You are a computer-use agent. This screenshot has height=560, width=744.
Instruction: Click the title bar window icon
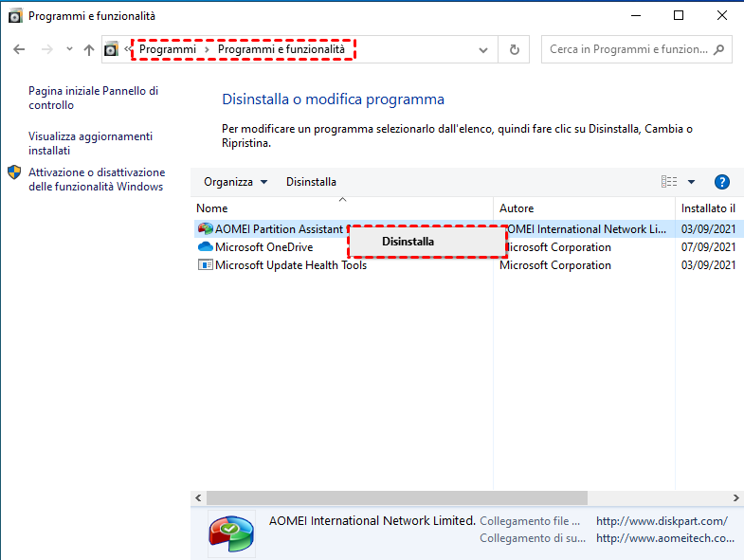[15, 16]
